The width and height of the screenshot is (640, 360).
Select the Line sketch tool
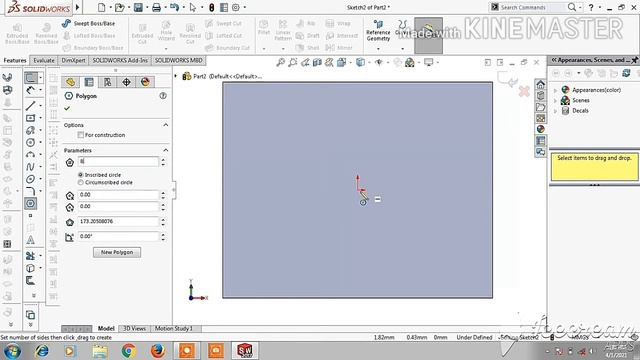pyautogui.click(x=31, y=106)
